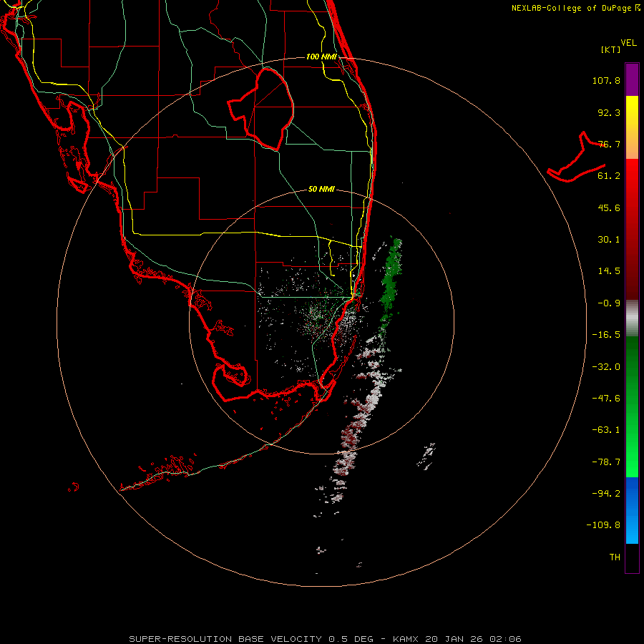Select the 92.3 legend value
644x644 pixels.
(609, 112)
